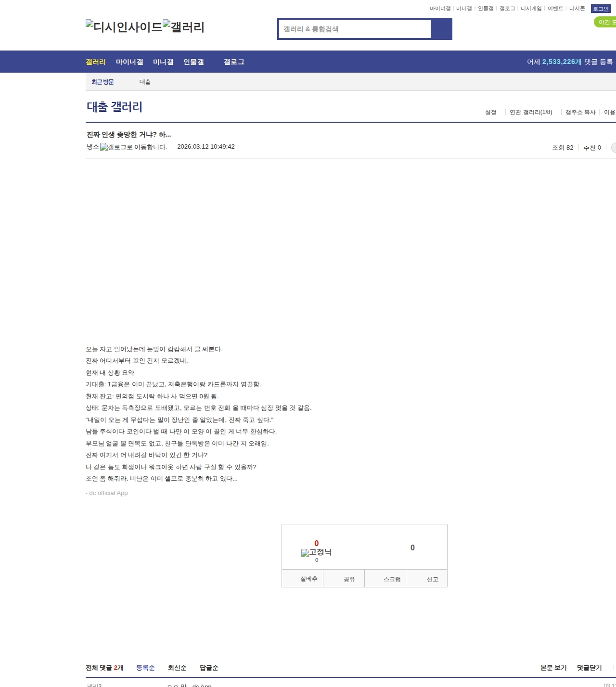This screenshot has height=687, width=616.
Task: Select 미니갤 in the blue navigation bar
Action: 163,62
